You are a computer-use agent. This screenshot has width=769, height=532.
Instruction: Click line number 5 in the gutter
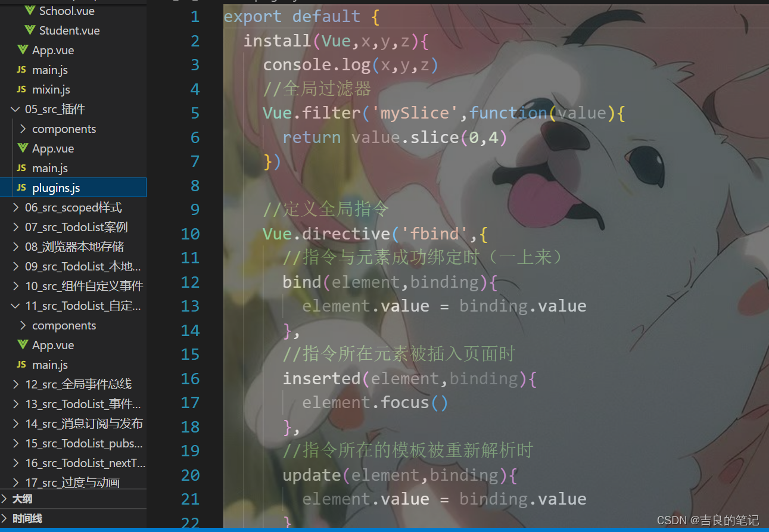coord(195,113)
